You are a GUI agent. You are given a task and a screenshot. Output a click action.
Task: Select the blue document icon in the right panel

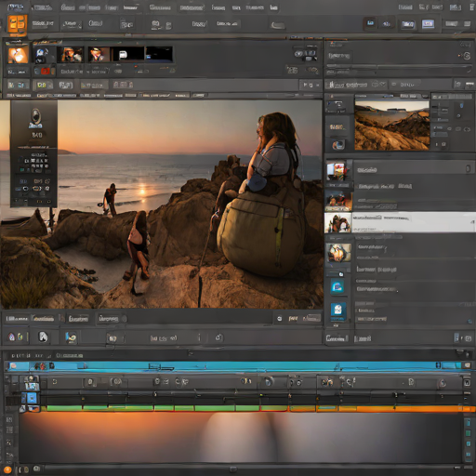coord(337,286)
